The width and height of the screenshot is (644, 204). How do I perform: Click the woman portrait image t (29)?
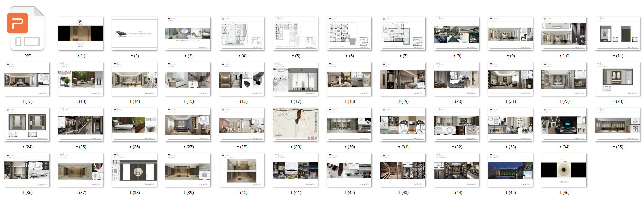(295, 124)
